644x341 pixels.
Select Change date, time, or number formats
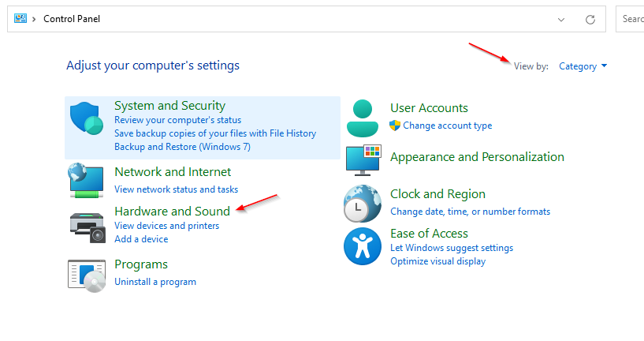(471, 212)
